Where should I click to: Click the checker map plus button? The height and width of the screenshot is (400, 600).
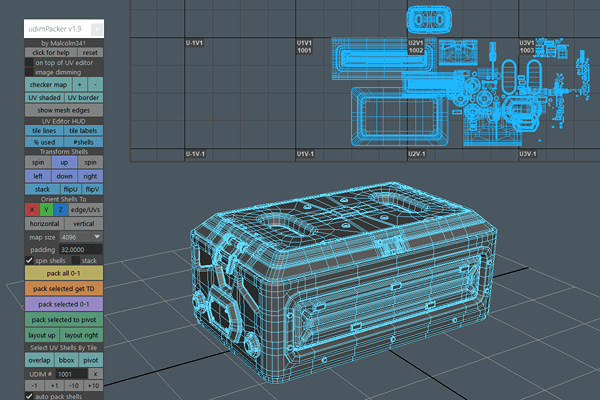[x=79, y=85]
